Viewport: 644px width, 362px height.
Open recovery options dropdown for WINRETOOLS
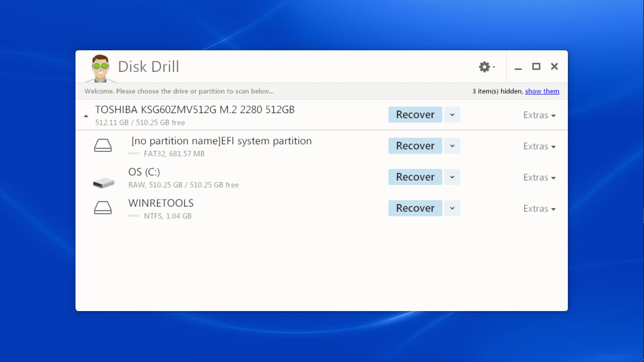(452, 208)
